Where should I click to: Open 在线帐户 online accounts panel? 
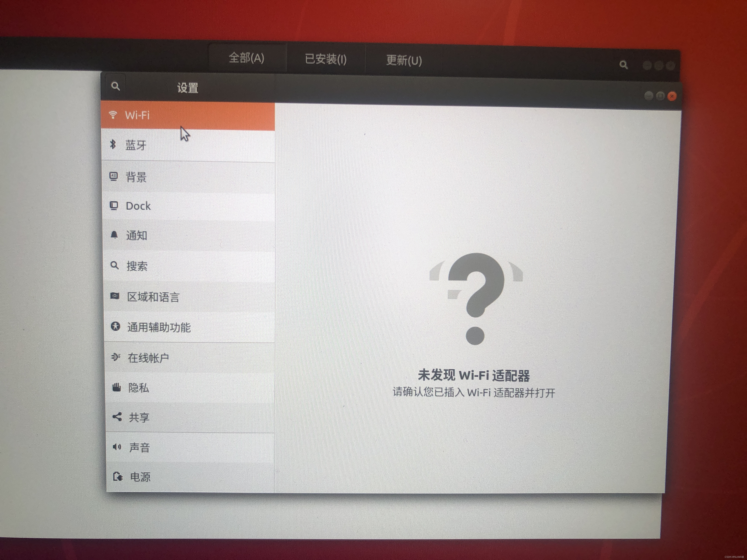(148, 358)
